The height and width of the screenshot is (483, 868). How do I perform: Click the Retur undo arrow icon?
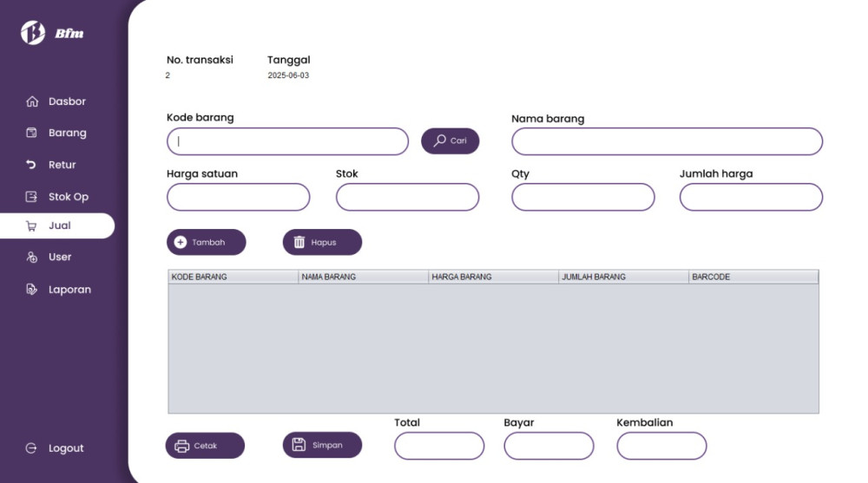point(31,164)
